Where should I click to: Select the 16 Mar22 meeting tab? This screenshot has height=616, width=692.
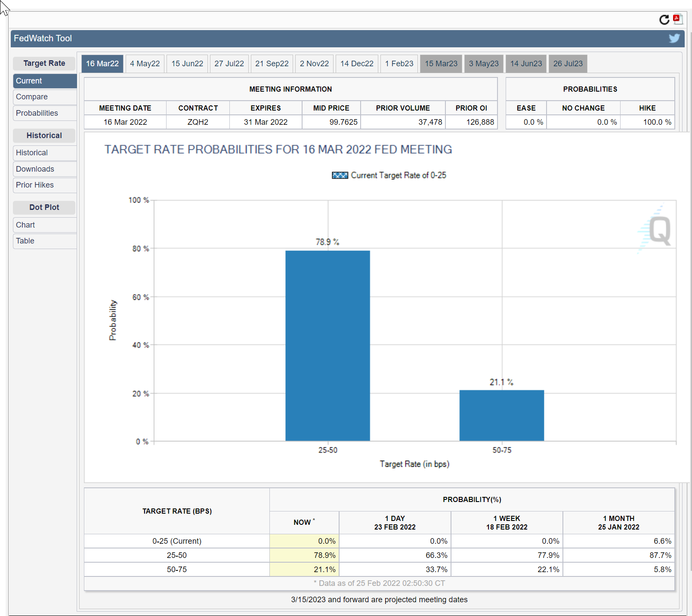(x=102, y=64)
